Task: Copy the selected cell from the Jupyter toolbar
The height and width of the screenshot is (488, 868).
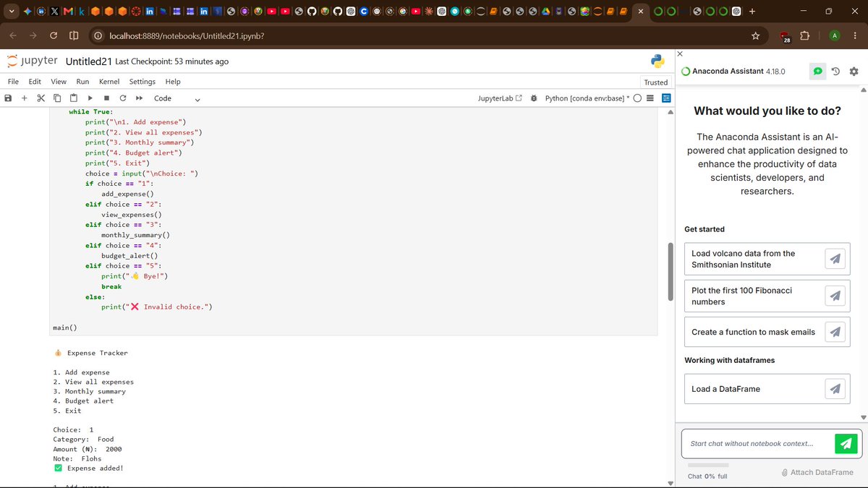Action: point(57,98)
